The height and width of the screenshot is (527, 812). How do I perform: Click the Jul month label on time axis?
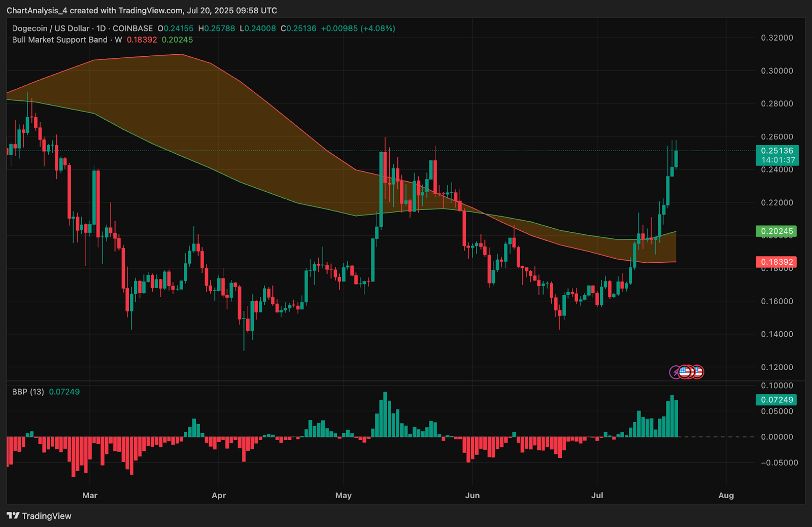click(597, 495)
